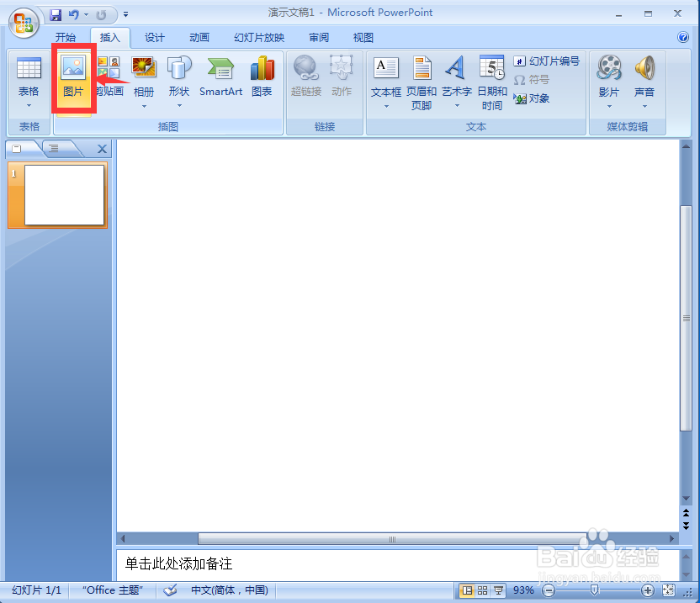Image resolution: width=700 pixels, height=603 pixels.
Task: Undo the last action
Action: tap(74, 15)
